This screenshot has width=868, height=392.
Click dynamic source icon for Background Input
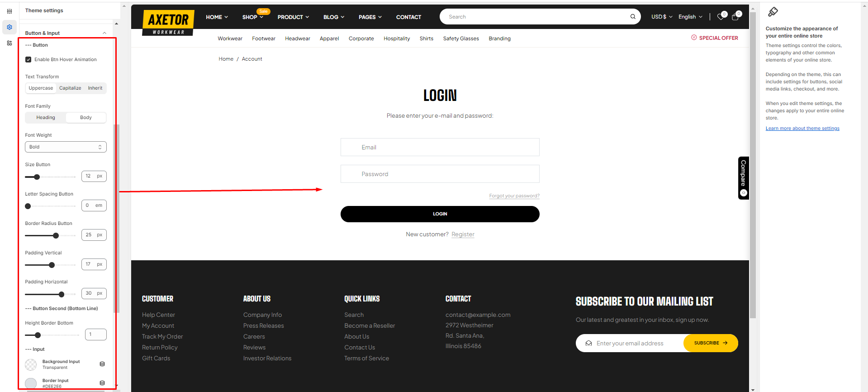click(102, 364)
